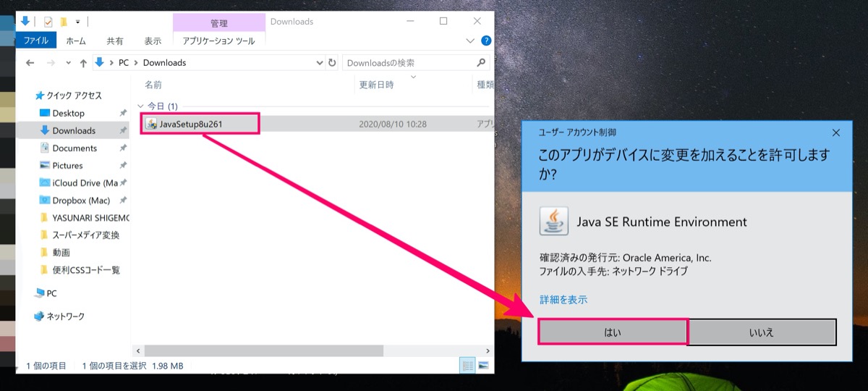Click the pin icon next to Documents
This screenshot has width=868, height=391.
(x=123, y=148)
